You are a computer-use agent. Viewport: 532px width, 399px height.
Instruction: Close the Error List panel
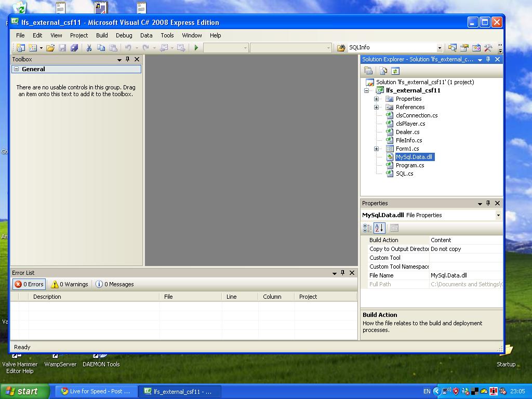click(352, 273)
